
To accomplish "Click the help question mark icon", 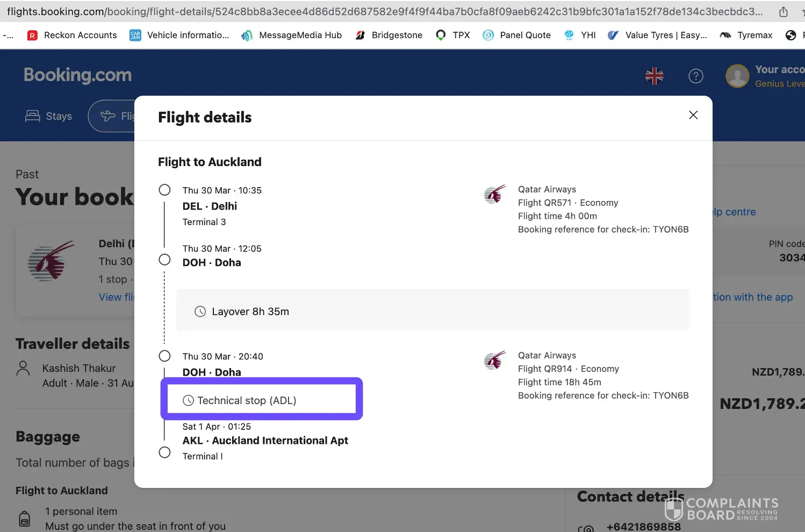I will [x=696, y=76].
